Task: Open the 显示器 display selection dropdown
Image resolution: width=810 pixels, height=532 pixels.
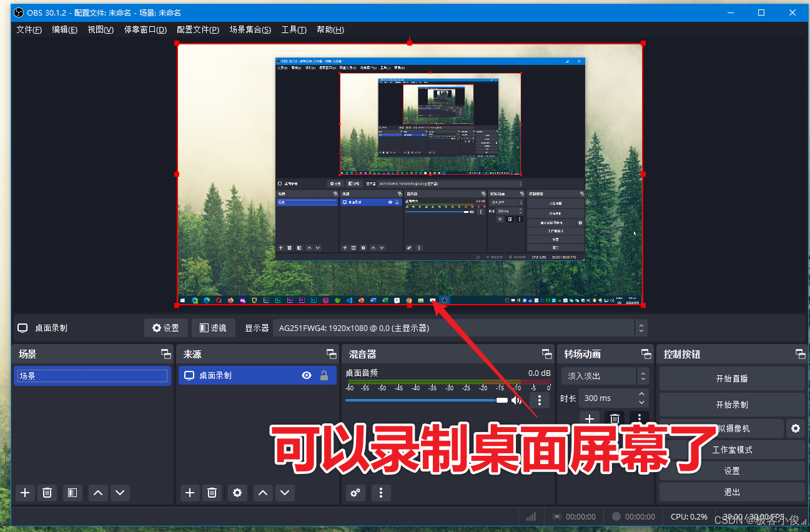Action: tap(460, 328)
